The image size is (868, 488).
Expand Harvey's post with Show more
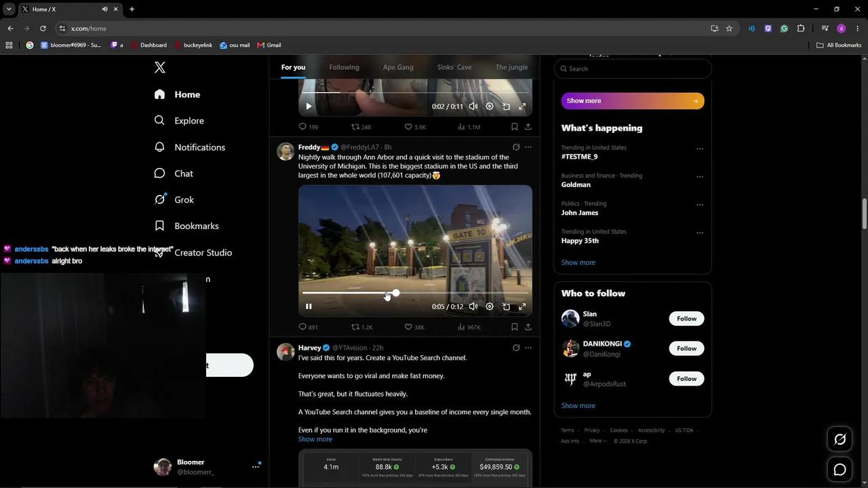[315, 439]
